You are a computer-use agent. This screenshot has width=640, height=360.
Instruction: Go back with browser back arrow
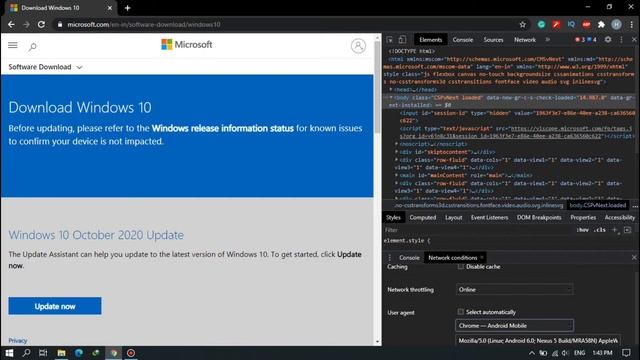11,24
